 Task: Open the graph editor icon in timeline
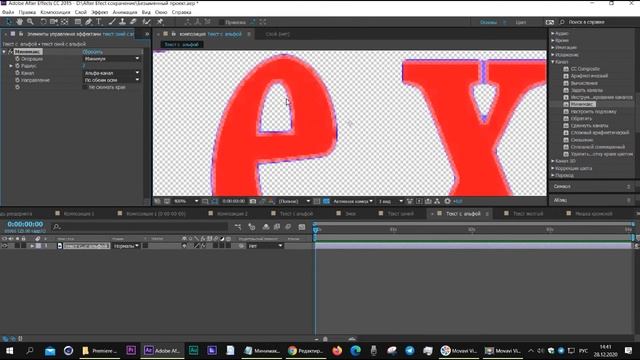pyautogui.click(x=302, y=227)
